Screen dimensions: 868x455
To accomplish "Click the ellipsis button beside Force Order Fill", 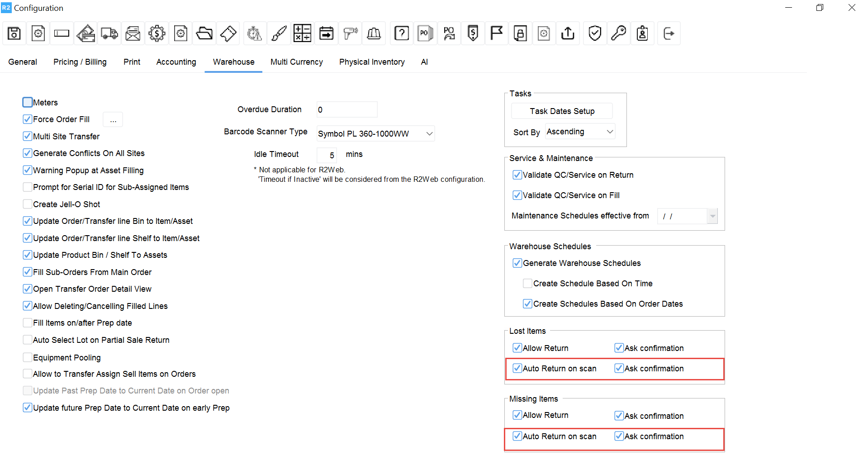I will pyautogui.click(x=113, y=120).
